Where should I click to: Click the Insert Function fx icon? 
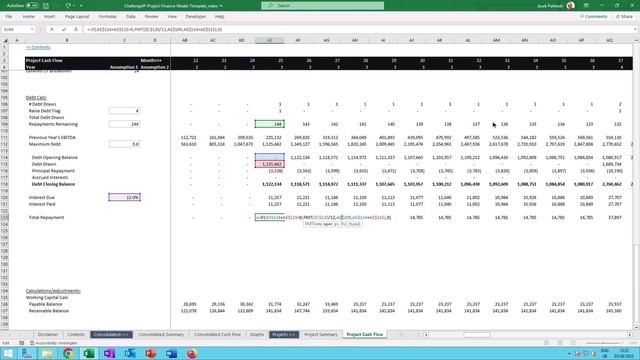(76, 29)
